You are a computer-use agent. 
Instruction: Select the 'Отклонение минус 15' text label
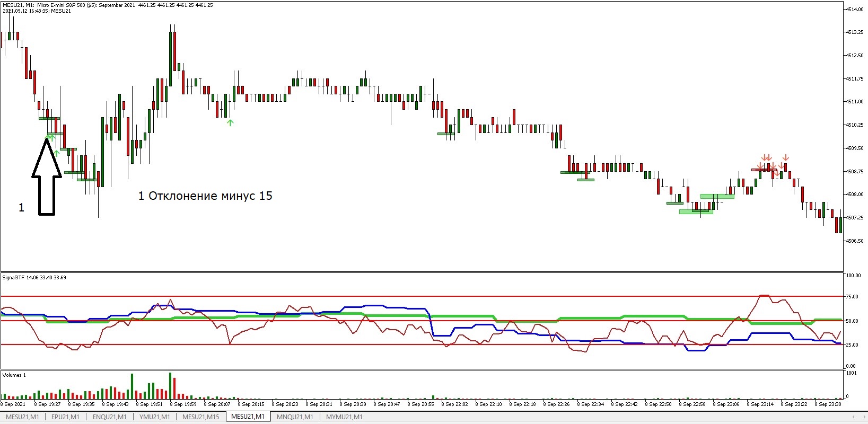coord(211,196)
